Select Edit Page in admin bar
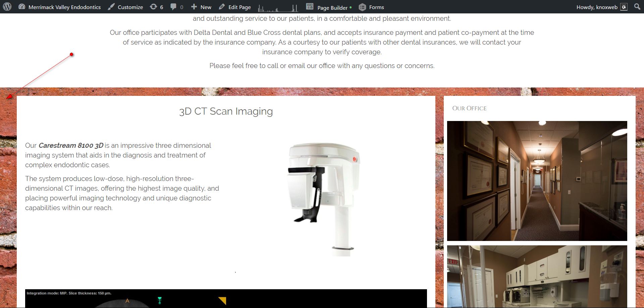The image size is (644, 308). point(239,7)
